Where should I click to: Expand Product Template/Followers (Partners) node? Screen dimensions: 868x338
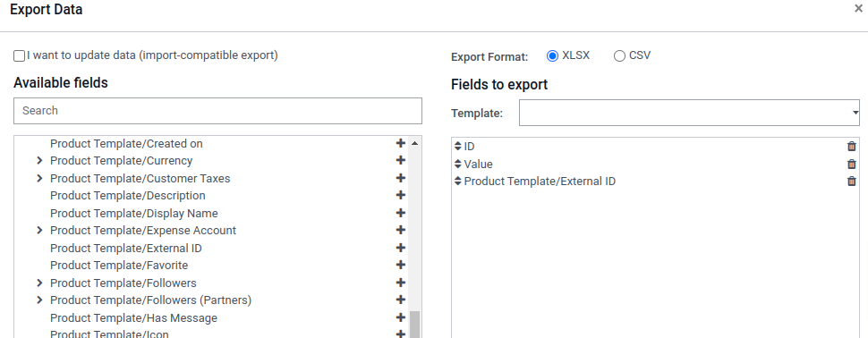coord(39,300)
